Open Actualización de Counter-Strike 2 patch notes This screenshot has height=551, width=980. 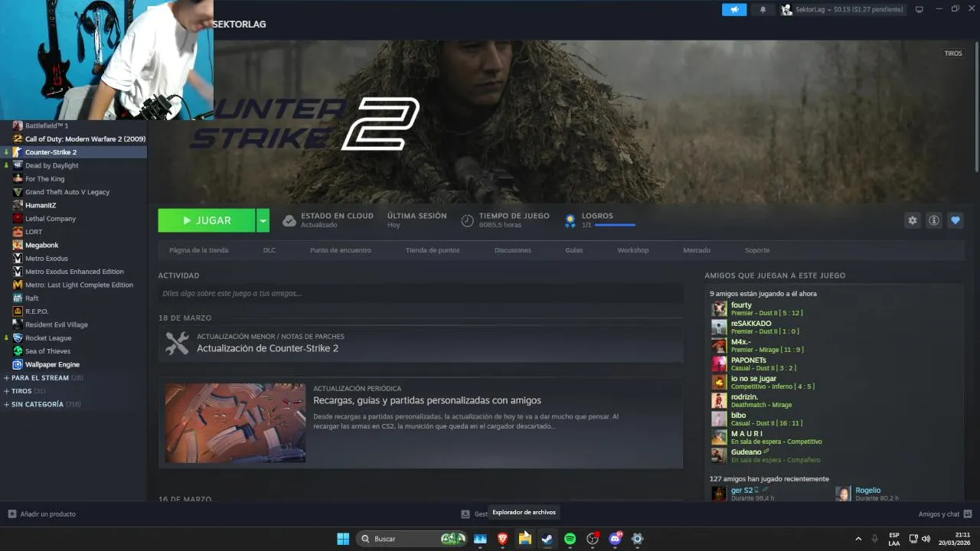pos(267,348)
